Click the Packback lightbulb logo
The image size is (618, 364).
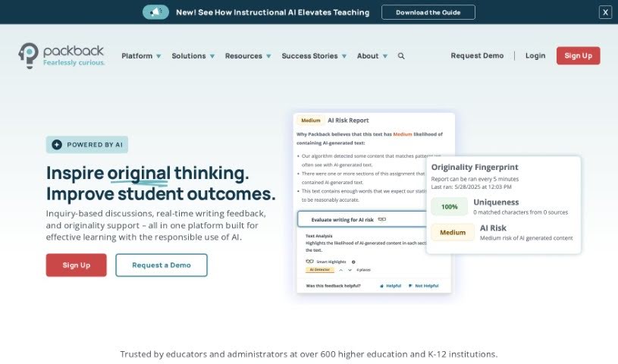tap(28, 55)
